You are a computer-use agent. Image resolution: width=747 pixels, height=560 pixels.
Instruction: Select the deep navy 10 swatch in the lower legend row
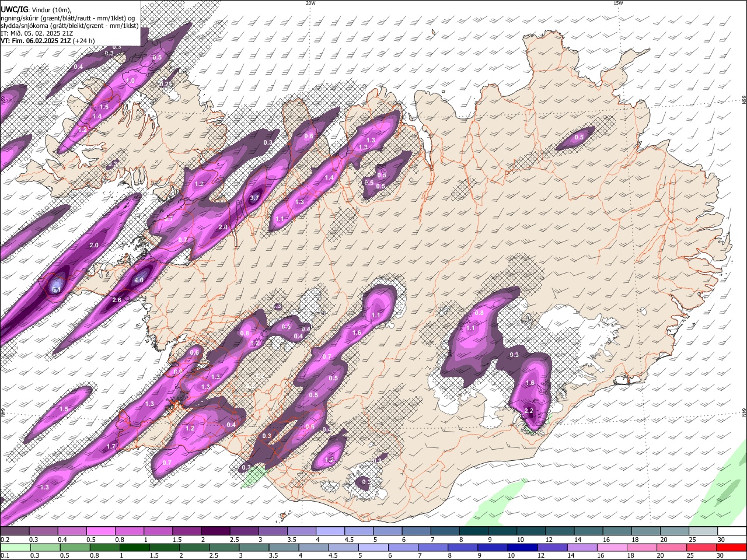tap(522, 547)
